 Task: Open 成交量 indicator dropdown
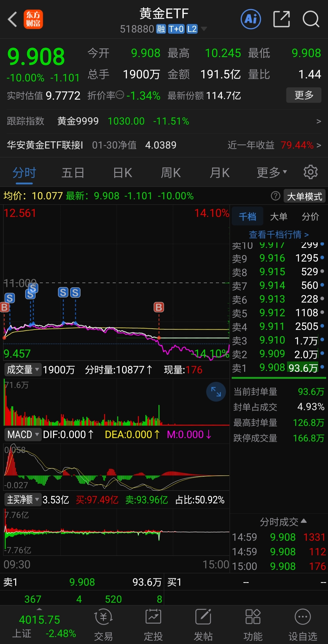tap(23, 370)
